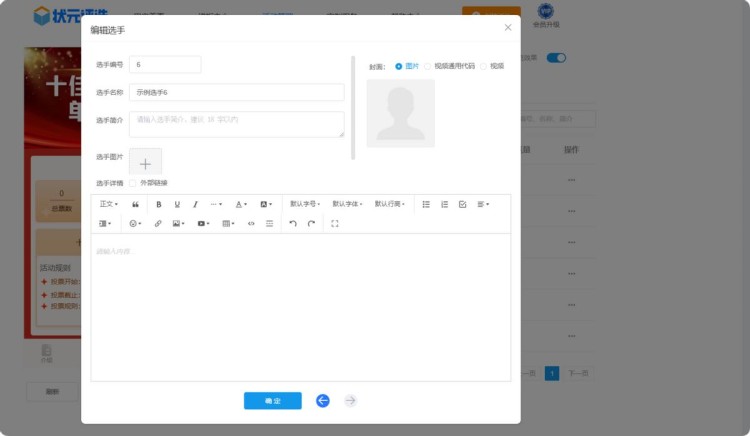This screenshot has width=750, height=436.
Task: Click the plus box to upload 选手图片
Action: 145,162
